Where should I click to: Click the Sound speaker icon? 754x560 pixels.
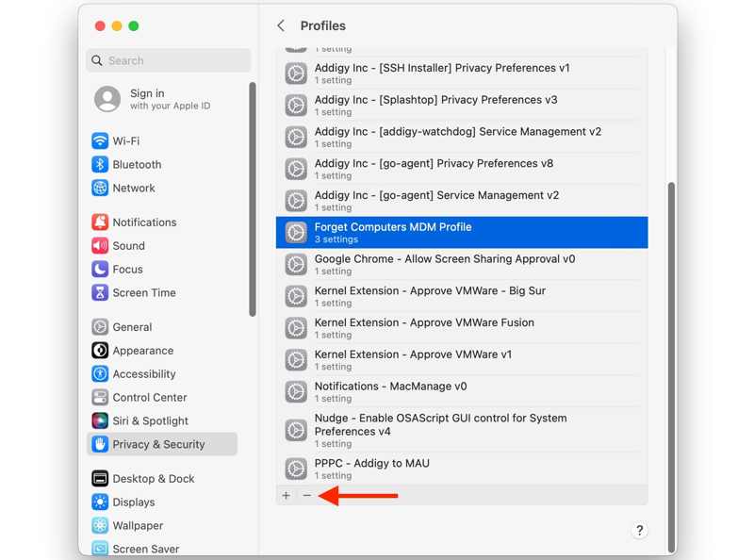coord(100,245)
